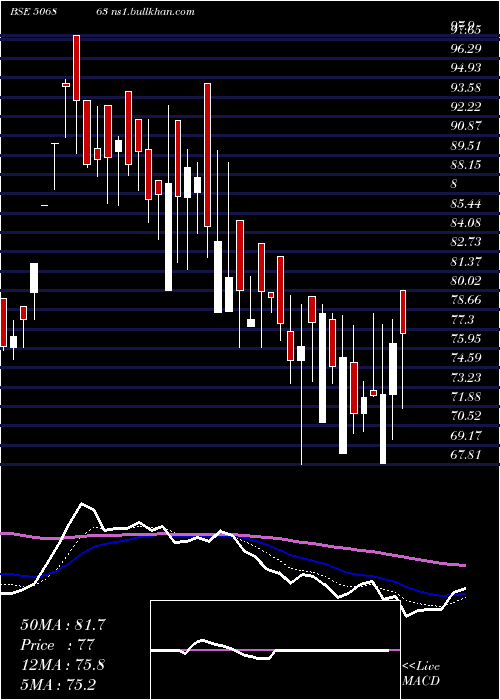500x700 pixels.
Task: Select the 84.08 price axis label
Action: [466, 223]
